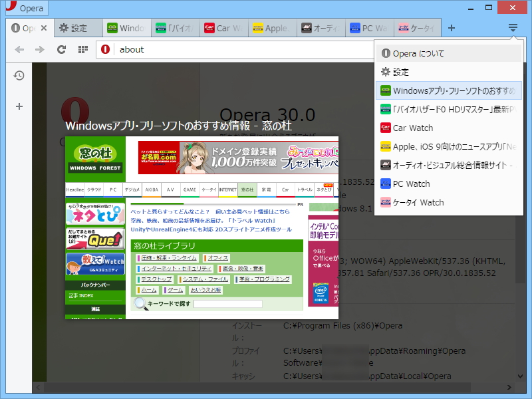
Task: Add a sidebar panel with plus icon
Action: point(19,106)
